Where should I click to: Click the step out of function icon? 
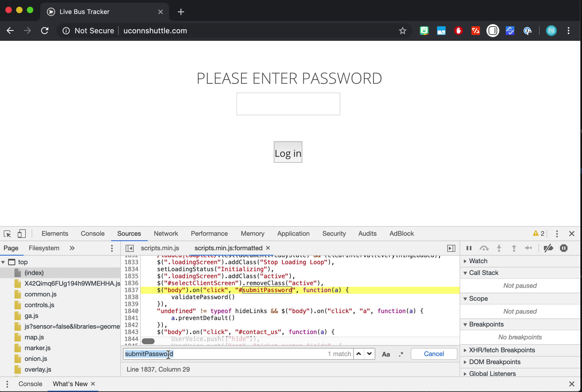(x=514, y=248)
